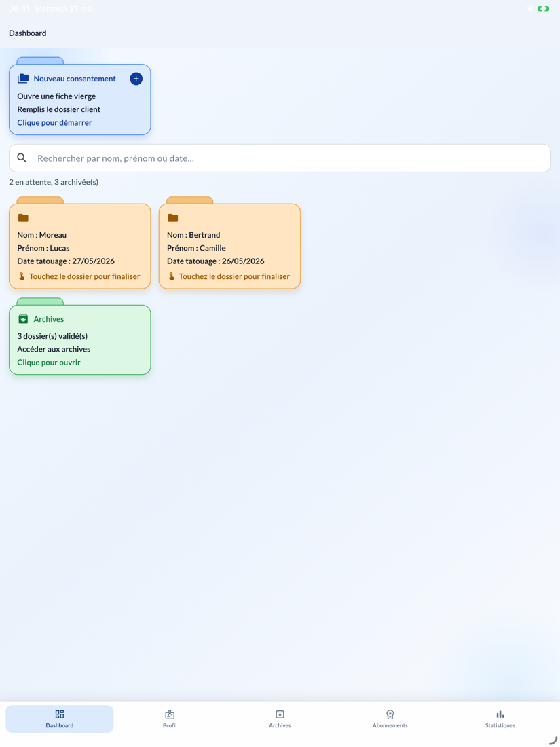This screenshot has height=747, width=560.
Task: Click the Abonnements ribbon icon in bottom bar
Action: click(x=390, y=714)
